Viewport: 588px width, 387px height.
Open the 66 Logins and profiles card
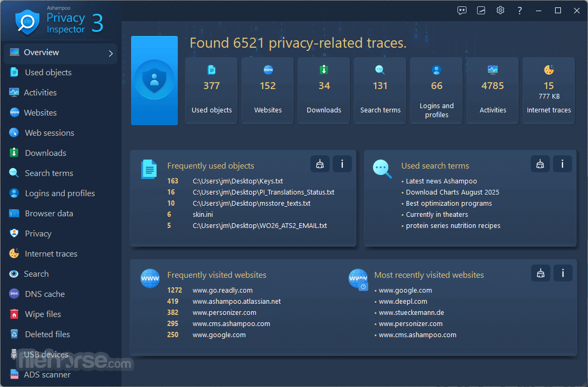pyautogui.click(x=437, y=90)
